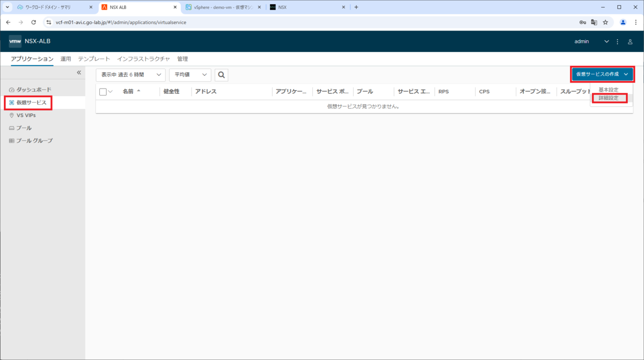Open the 平均値 dropdown
Image resolution: width=644 pixels, height=360 pixels.
coord(190,75)
